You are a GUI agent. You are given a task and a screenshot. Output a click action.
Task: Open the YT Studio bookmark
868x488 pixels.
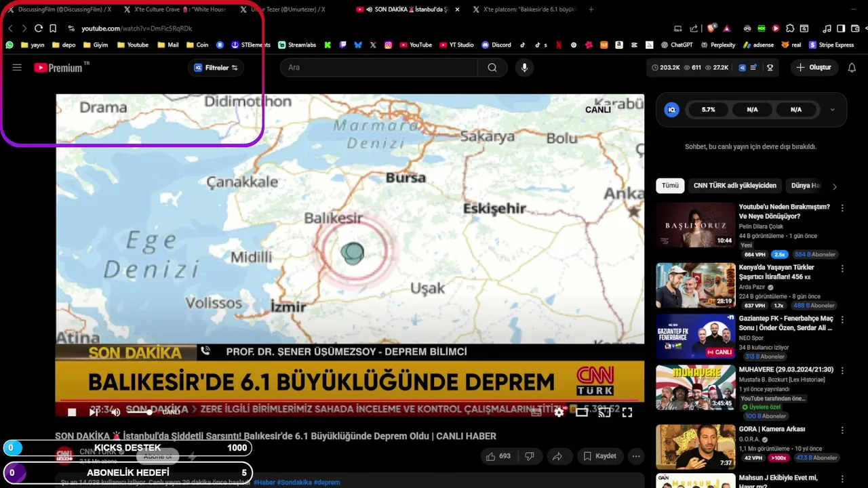point(456,45)
